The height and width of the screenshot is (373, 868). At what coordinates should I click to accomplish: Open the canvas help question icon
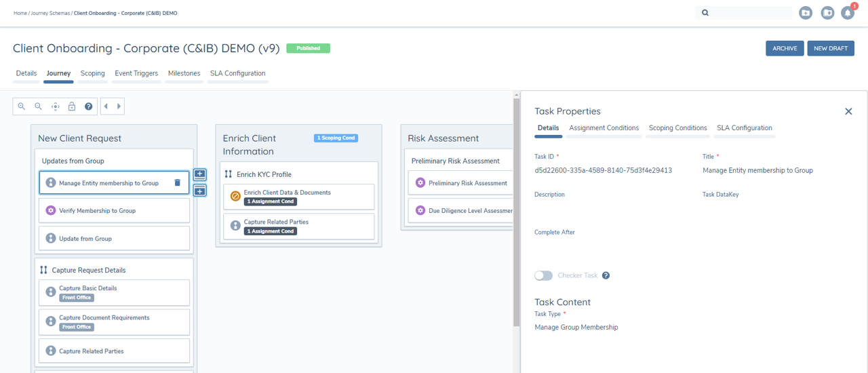[x=89, y=106]
